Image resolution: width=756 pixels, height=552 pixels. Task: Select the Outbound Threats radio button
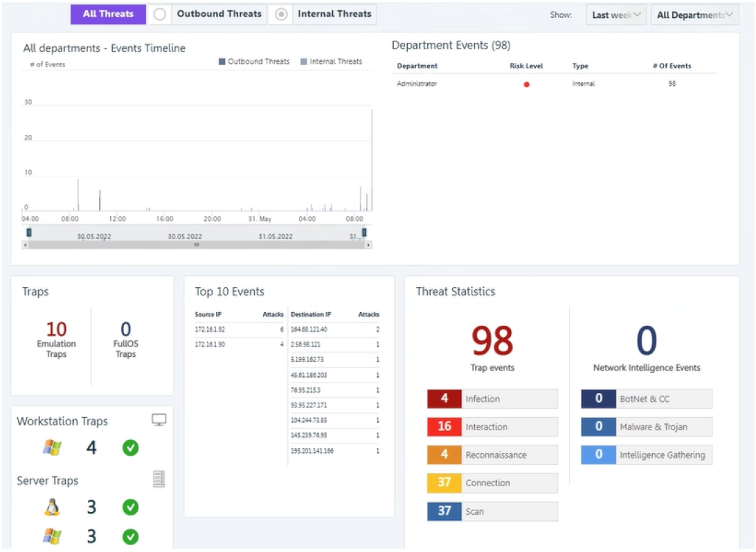point(159,15)
